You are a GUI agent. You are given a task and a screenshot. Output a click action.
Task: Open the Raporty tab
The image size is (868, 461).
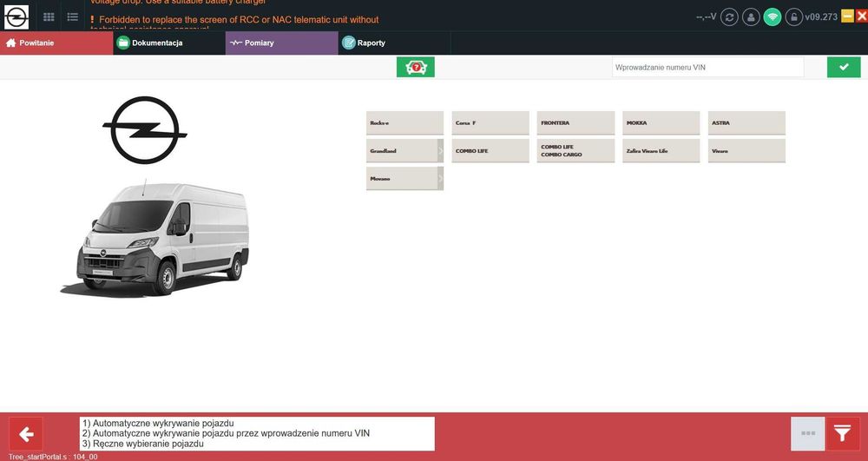394,43
